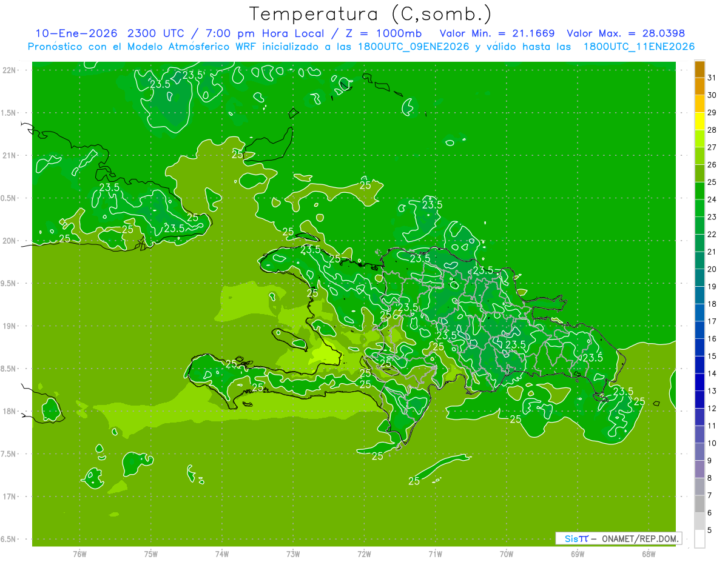728x562 pixels.
Task: Click the legend scale number "5"
Action: (x=710, y=530)
